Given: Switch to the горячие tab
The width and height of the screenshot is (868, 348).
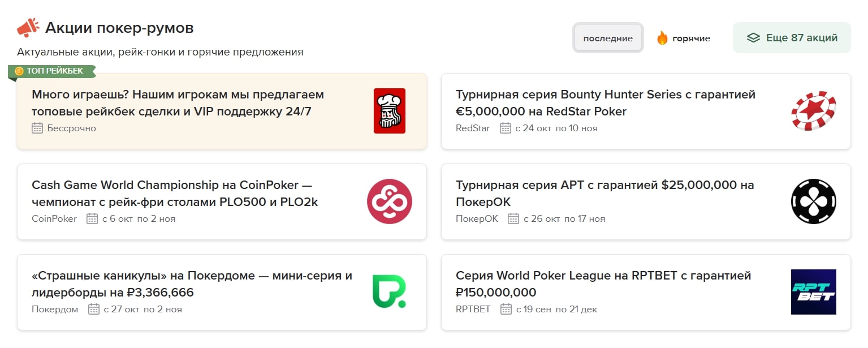Looking at the screenshot, I should (691, 38).
